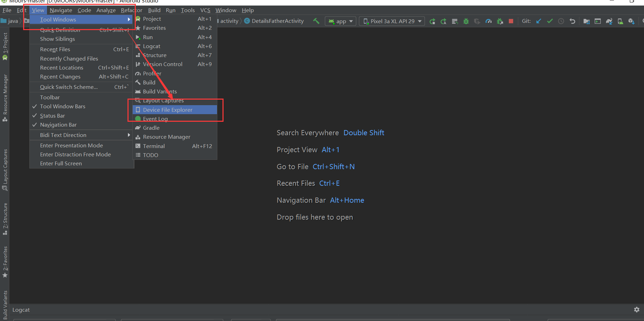The width and height of the screenshot is (644, 321).
Task: Select Terminal in Tool Windows submenu
Action: [x=175, y=146]
